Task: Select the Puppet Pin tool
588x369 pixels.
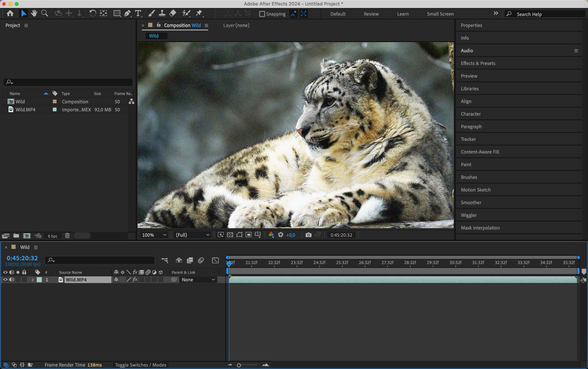Action: tap(199, 13)
